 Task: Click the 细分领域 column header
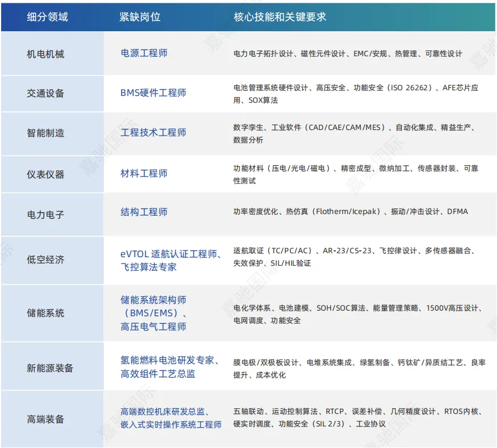47,17
